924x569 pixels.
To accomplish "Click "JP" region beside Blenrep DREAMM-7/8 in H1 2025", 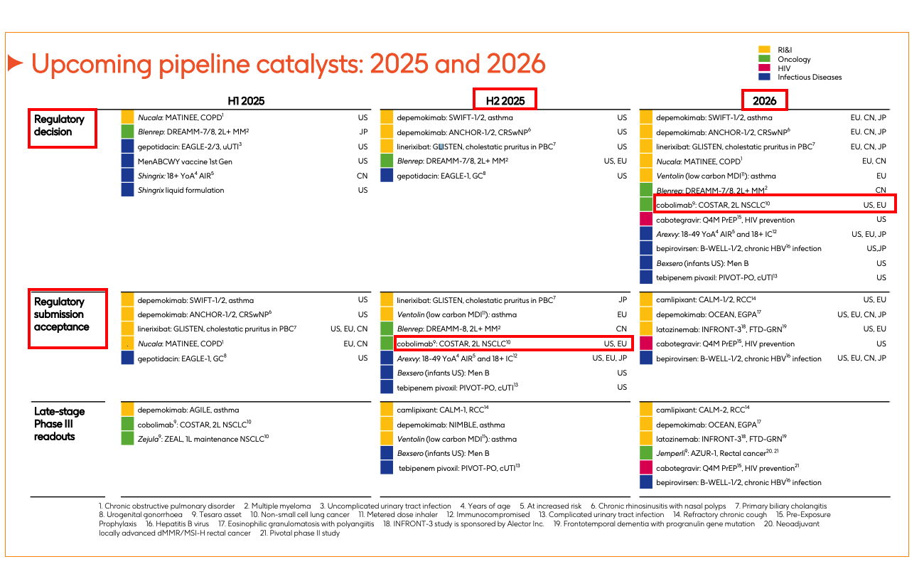I will coord(363,132).
